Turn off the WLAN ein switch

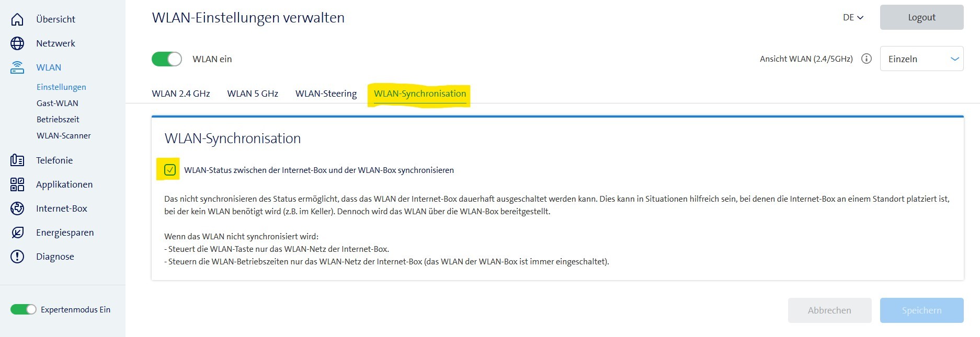pos(167,59)
